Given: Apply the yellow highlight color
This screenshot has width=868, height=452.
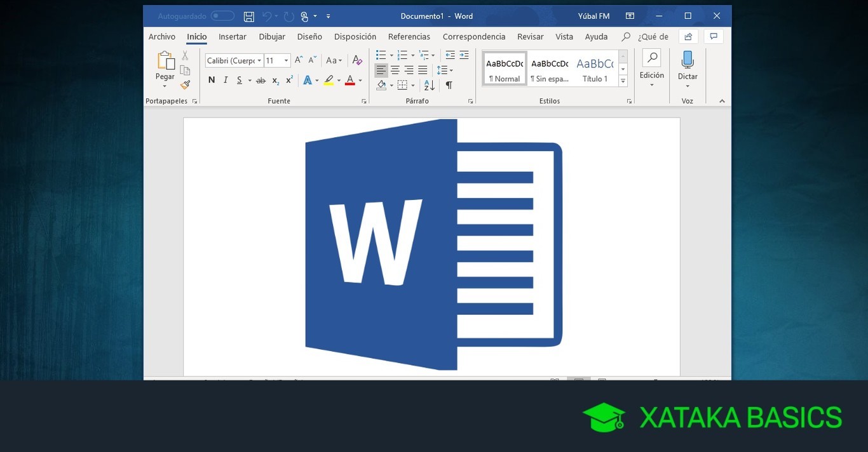Looking at the screenshot, I should point(329,81).
